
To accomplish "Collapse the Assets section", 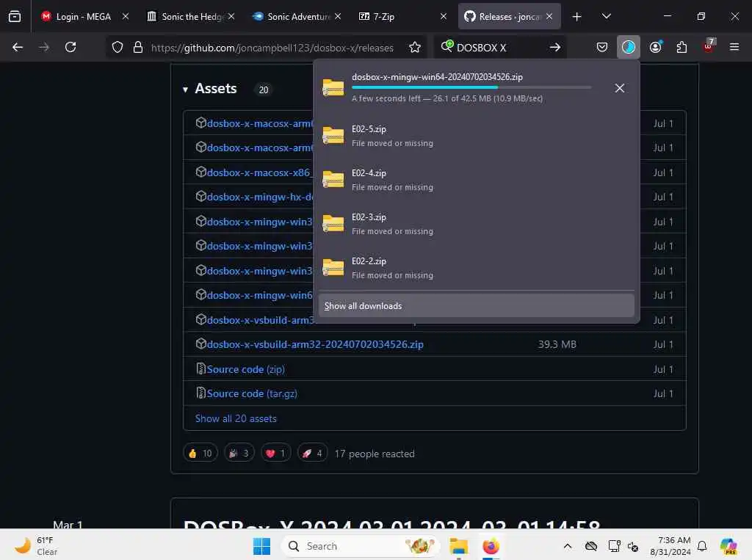I will [185, 90].
